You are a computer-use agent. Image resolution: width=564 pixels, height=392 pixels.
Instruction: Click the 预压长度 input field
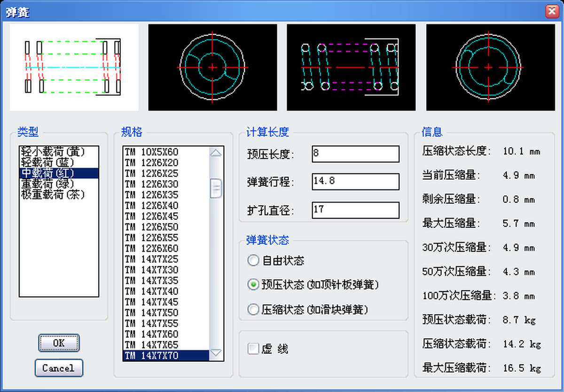pos(355,154)
